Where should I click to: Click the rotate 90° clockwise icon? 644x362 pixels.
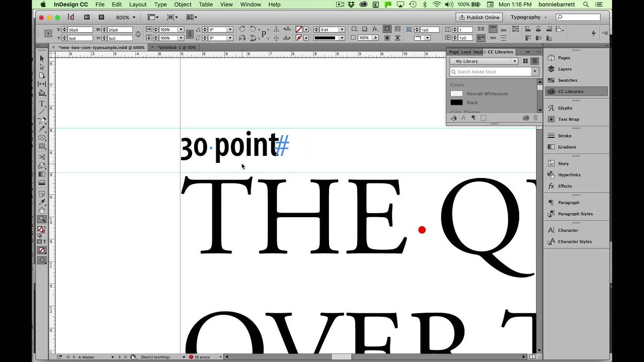(x=243, y=30)
